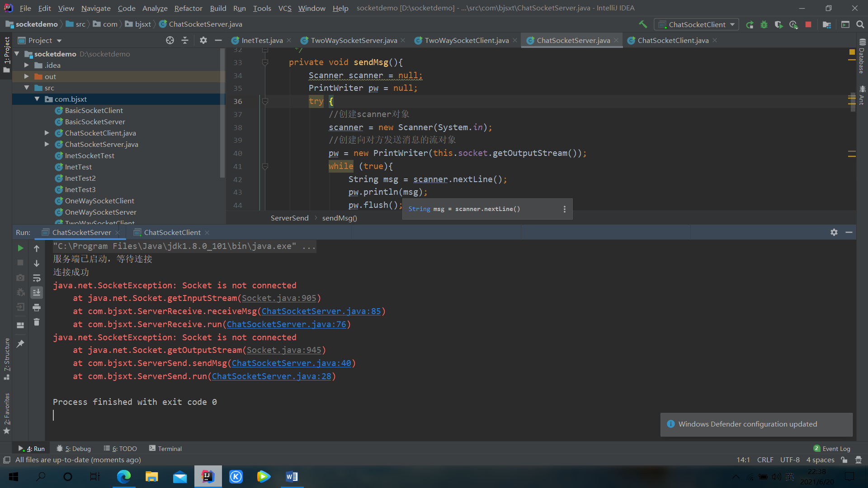Screen dimensions: 868x488
Task: Open Run panel settings gear
Action: point(834,232)
